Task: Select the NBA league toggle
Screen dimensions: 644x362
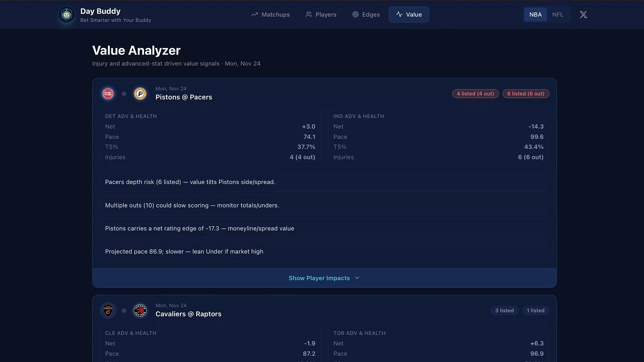Action: click(535, 15)
